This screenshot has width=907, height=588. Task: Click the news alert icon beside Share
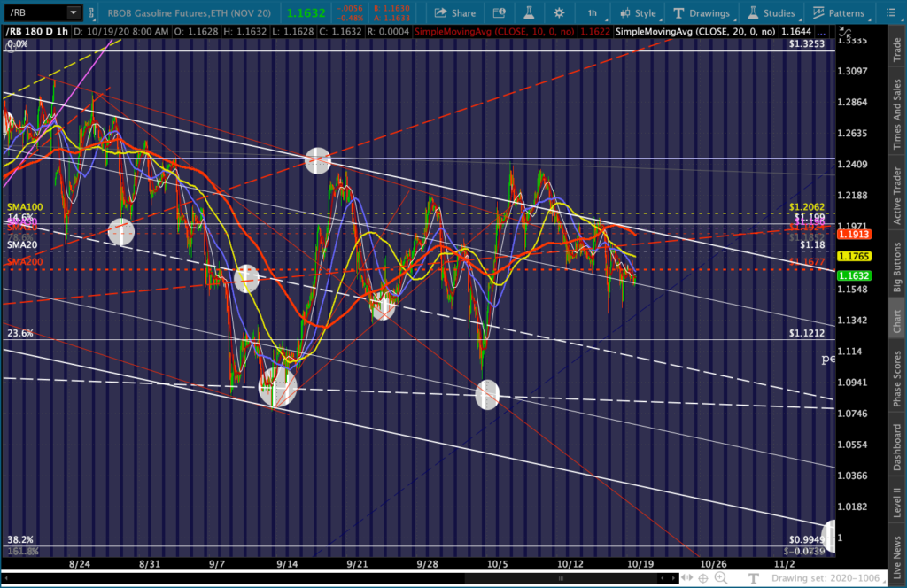(499, 12)
